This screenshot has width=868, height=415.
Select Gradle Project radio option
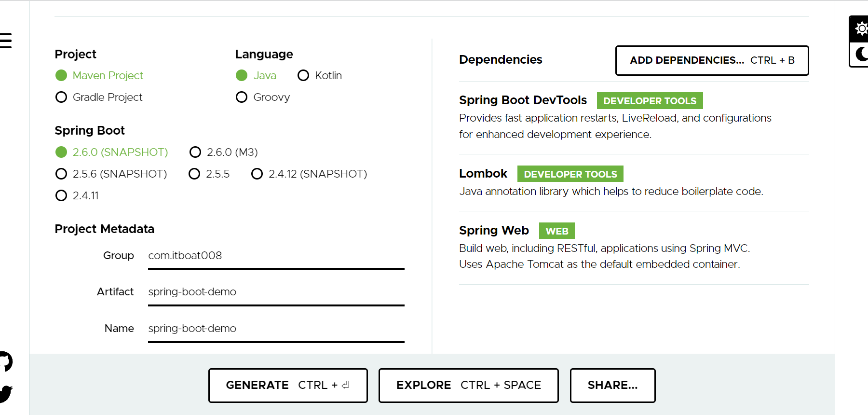tap(61, 97)
